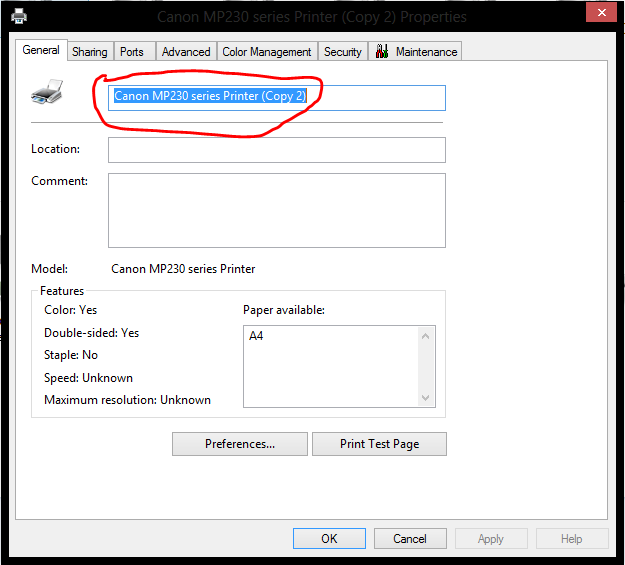
Task: Open the Color Management tab
Action: 267,51
